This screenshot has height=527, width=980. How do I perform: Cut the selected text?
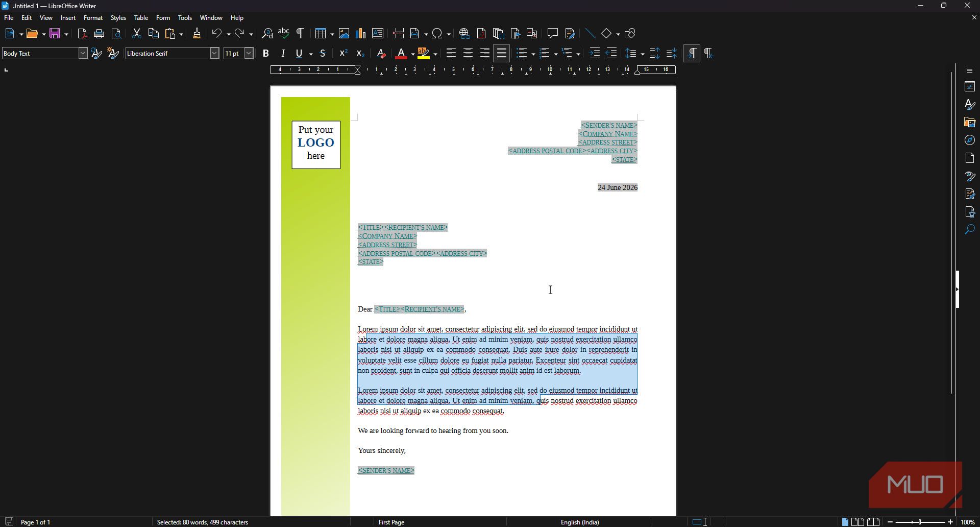[136, 34]
